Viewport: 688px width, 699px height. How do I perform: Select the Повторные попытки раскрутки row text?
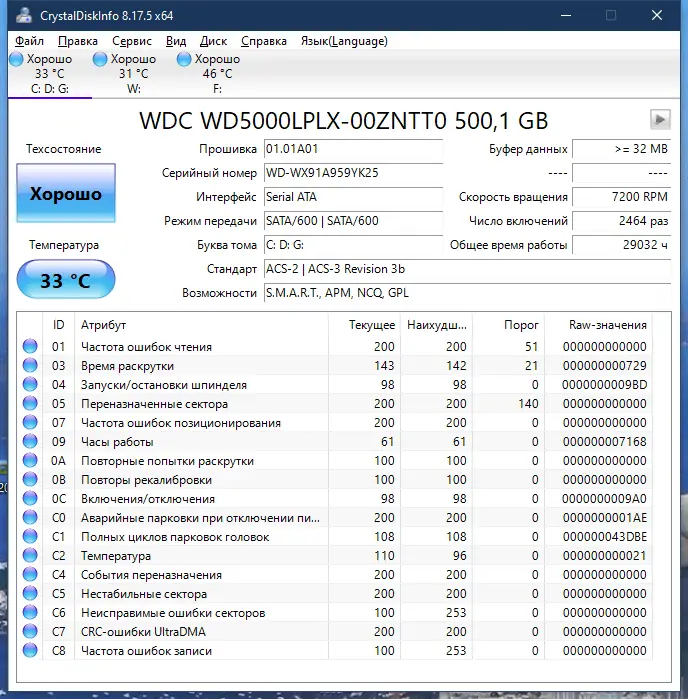click(167, 461)
